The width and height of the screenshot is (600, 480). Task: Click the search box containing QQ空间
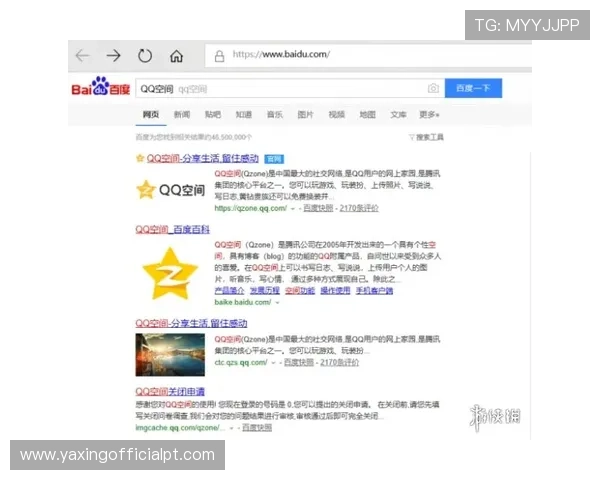[x=290, y=88]
